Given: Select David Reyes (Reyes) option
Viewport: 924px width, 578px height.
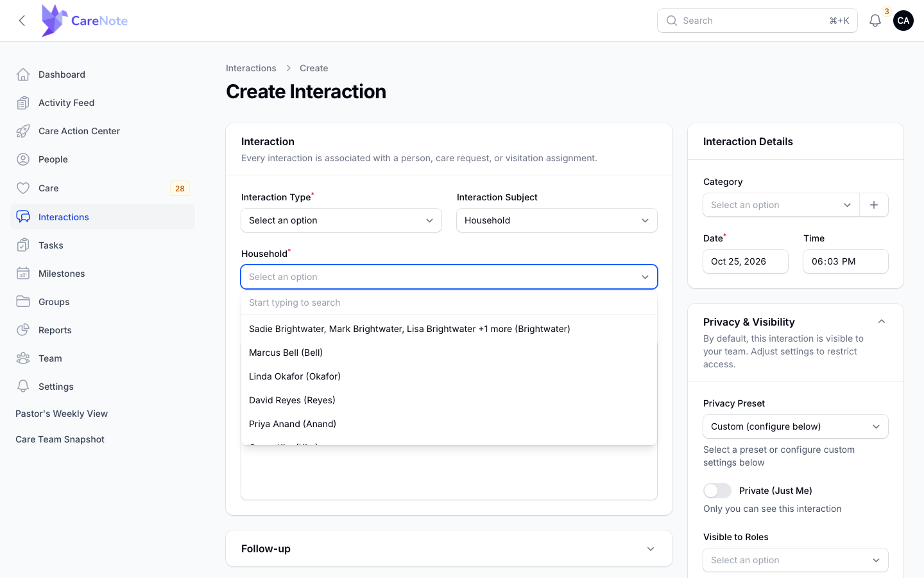Looking at the screenshot, I should pyautogui.click(x=449, y=400).
